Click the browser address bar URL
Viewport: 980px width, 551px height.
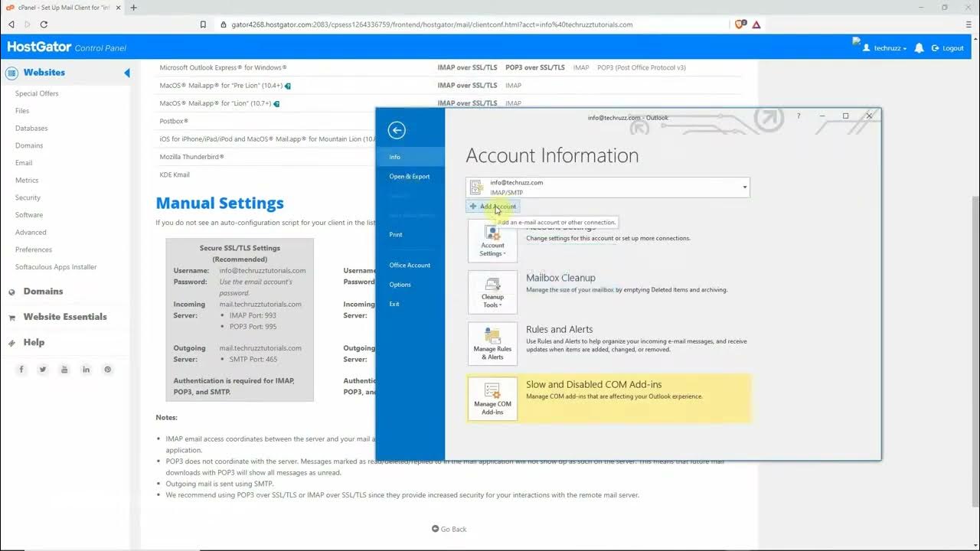432,24
